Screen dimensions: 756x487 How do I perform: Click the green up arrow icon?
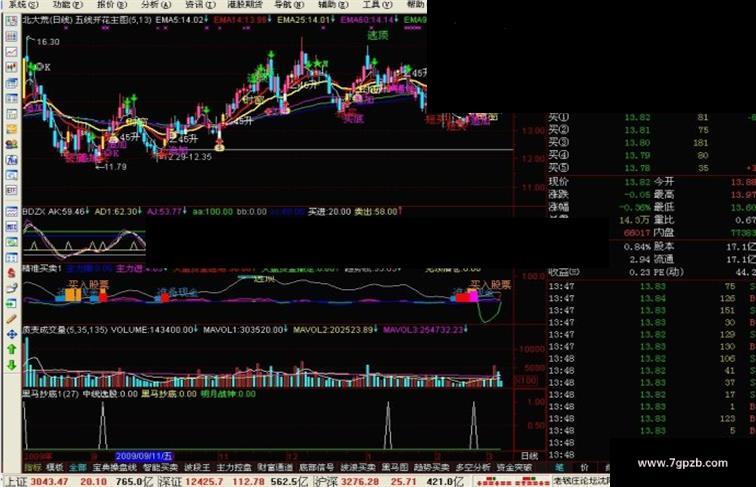(12, 349)
